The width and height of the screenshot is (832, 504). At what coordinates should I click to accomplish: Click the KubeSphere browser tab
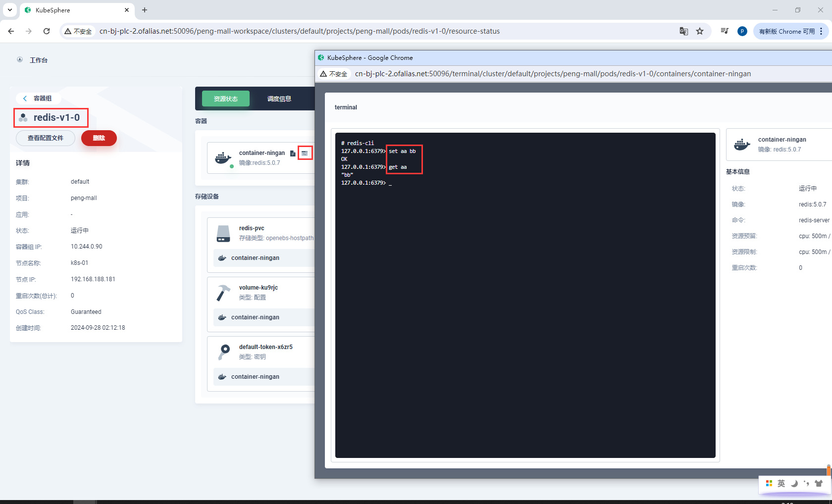(x=77, y=10)
